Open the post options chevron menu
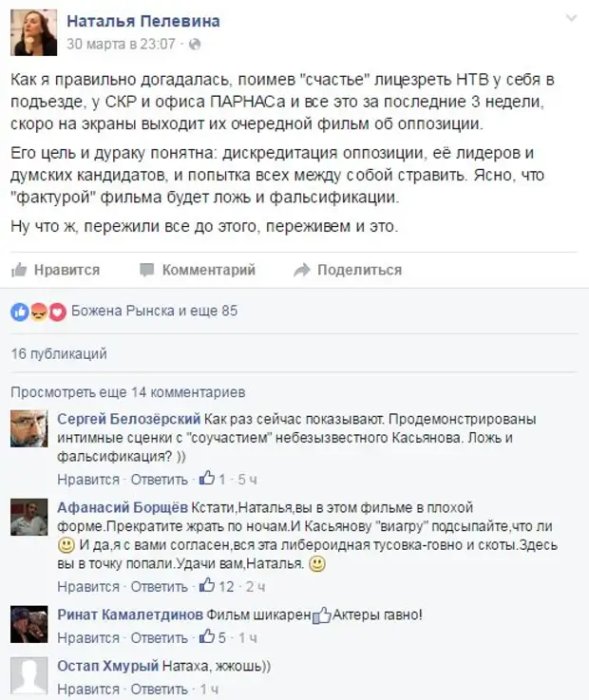This screenshot has height=700, width=589. pyautogui.click(x=571, y=19)
